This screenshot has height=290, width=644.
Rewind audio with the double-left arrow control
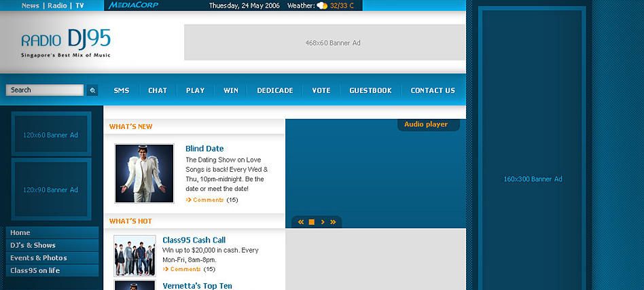pyautogui.click(x=301, y=222)
